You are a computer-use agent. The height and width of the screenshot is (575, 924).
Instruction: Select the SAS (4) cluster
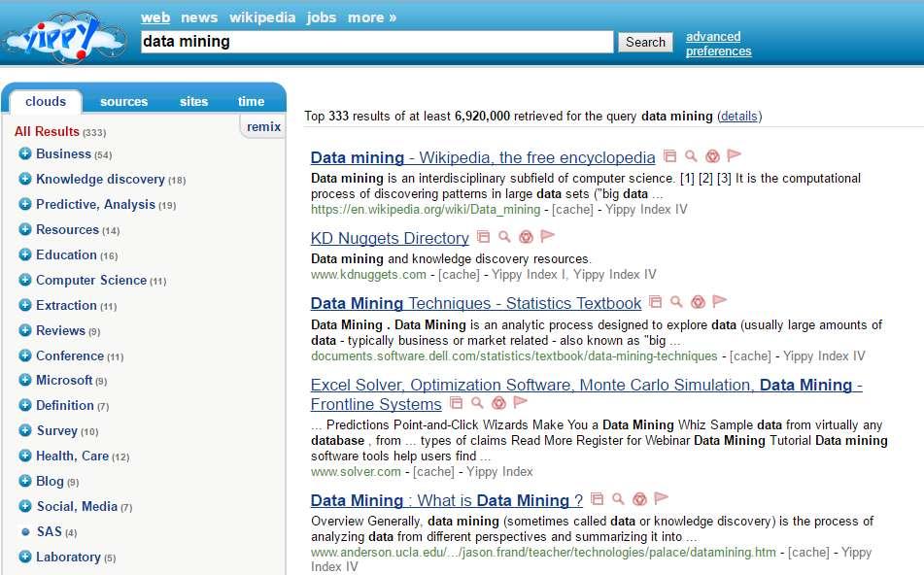56,532
